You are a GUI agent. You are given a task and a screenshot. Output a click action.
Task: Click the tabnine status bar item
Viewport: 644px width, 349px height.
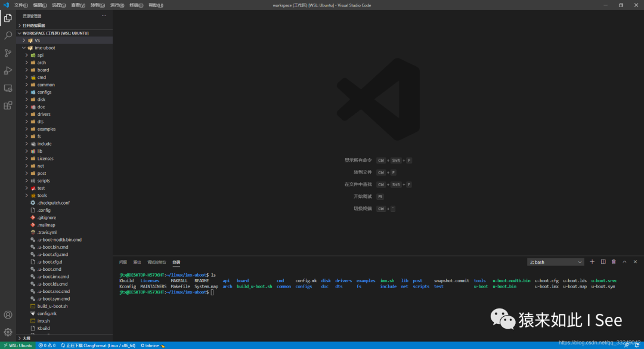[x=153, y=345]
